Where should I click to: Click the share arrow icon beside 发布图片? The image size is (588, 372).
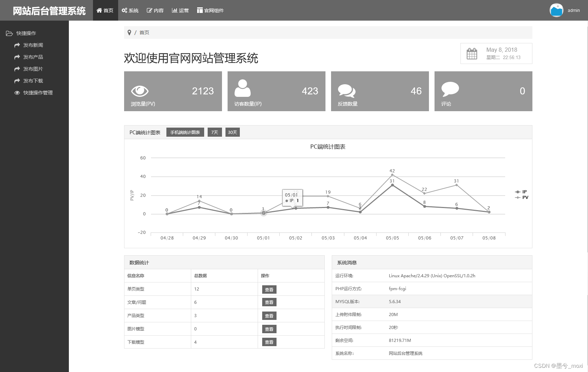17,69
